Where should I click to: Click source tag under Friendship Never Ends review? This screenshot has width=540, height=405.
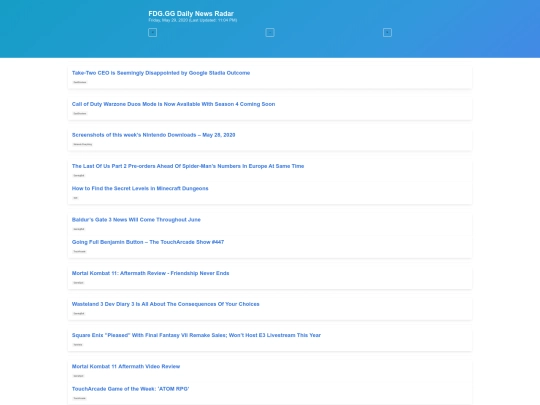[x=79, y=283]
